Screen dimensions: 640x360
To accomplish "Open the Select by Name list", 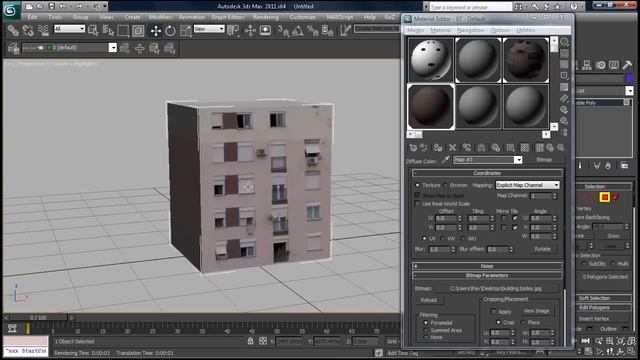I will (x=108, y=31).
